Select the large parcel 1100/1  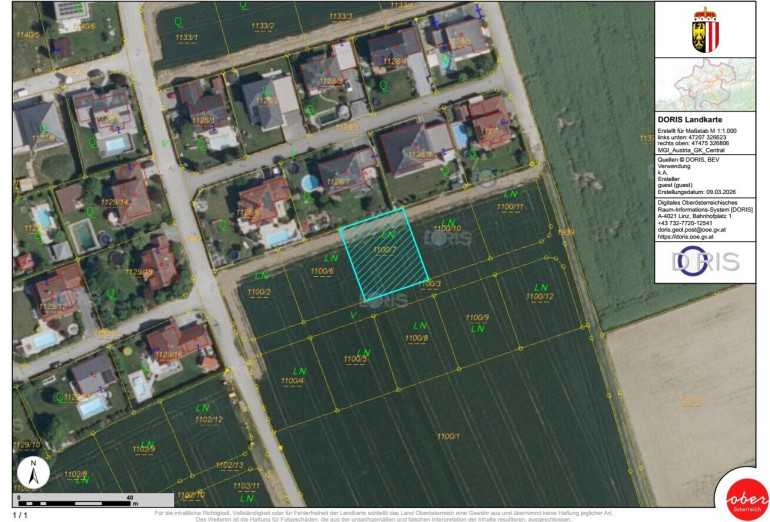[x=448, y=436]
